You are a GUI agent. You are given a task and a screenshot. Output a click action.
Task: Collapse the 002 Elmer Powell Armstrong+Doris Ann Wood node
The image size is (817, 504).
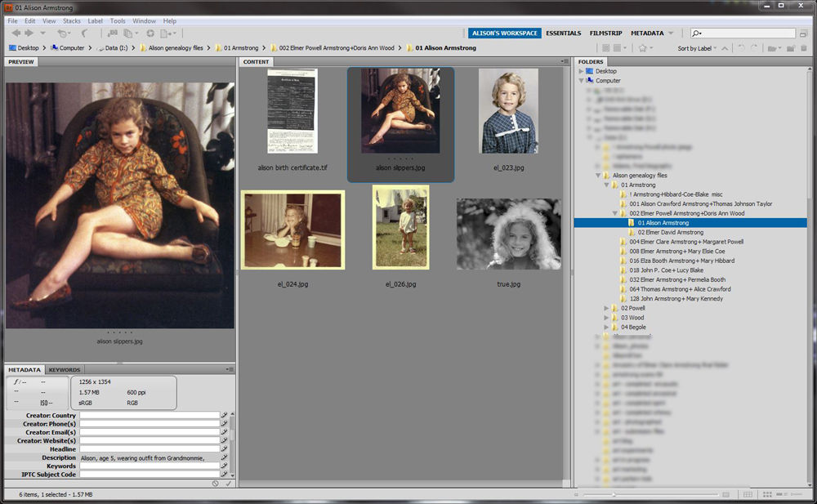(615, 214)
